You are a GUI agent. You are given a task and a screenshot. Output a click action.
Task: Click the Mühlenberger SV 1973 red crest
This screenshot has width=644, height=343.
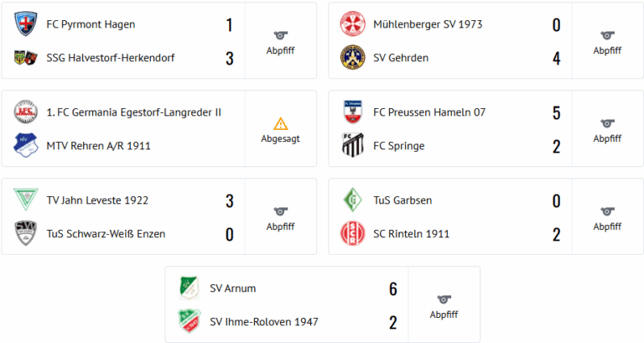(x=353, y=23)
